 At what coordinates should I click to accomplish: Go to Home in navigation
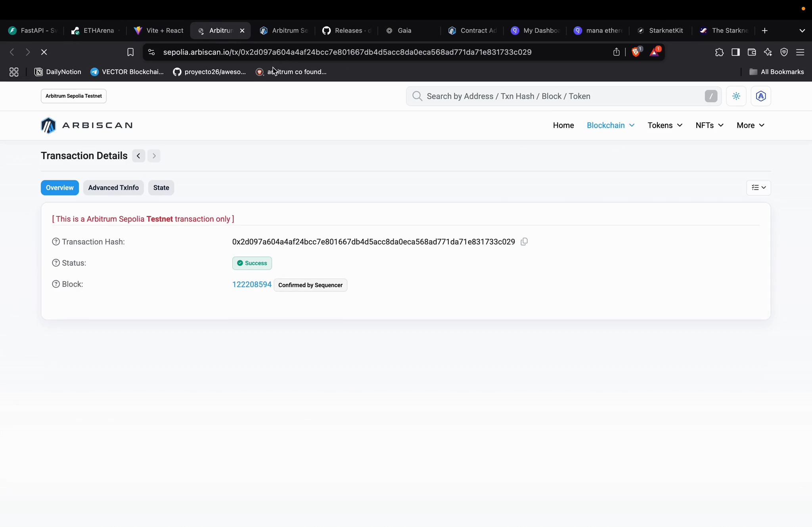point(563,125)
